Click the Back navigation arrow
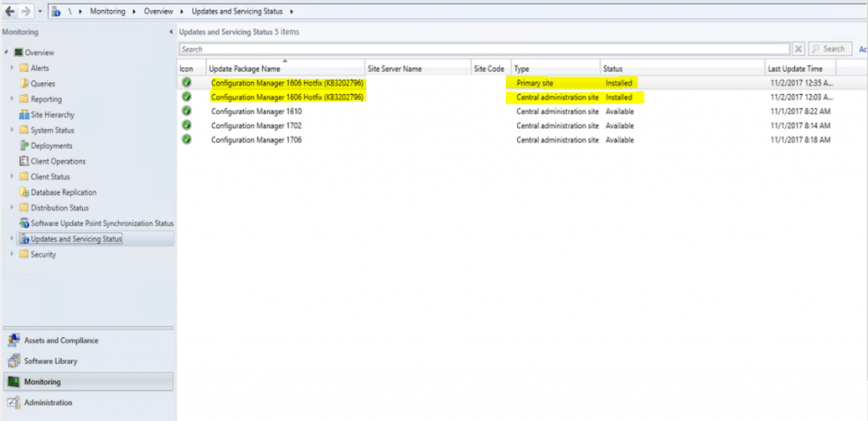Image resolution: width=868 pixels, height=421 pixels. tap(10, 10)
